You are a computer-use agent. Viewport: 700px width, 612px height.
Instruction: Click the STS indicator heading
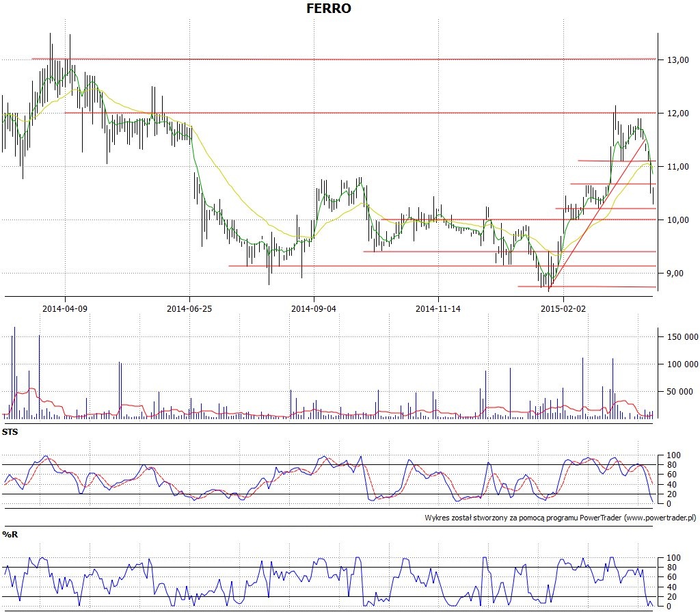pos(10,432)
